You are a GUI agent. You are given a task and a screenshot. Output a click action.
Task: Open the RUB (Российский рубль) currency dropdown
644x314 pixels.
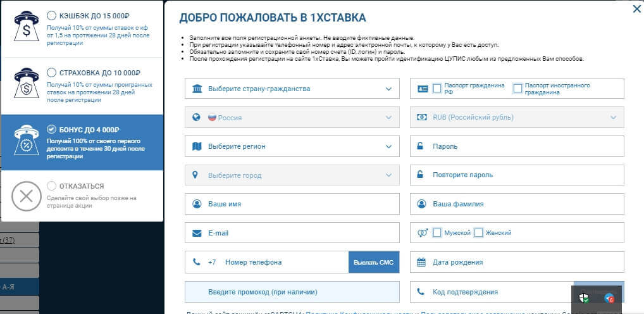click(x=517, y=117)
